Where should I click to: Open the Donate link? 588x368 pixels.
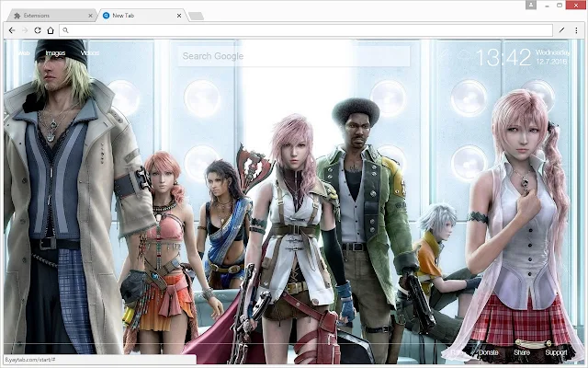coord(488,352)
